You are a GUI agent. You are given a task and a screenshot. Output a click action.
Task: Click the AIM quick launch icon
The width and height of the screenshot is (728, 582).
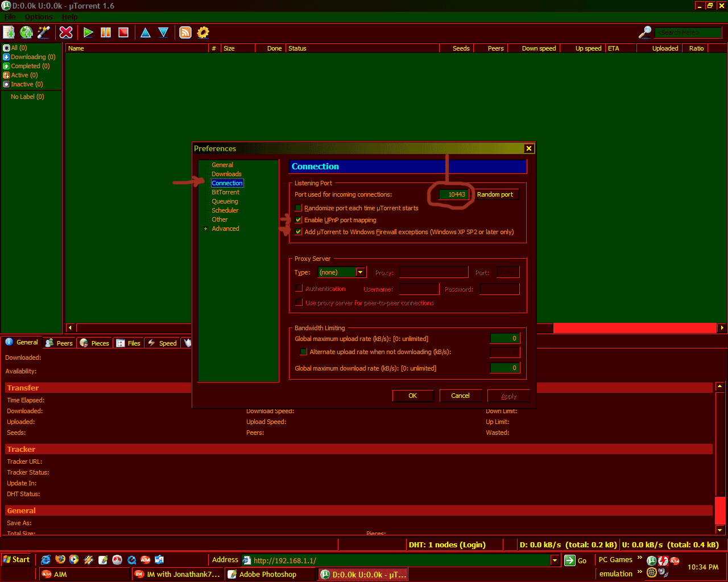click(146, 560)
